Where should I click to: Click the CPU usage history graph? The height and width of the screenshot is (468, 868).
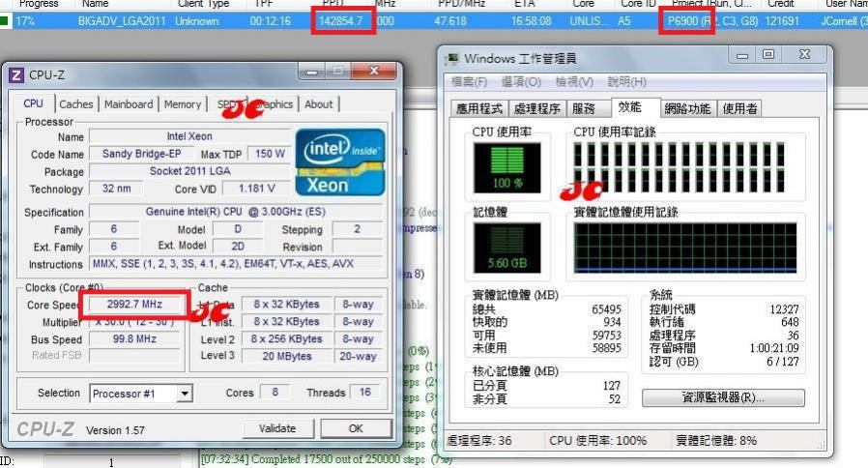pyautogui.click(x=680, y=168)
